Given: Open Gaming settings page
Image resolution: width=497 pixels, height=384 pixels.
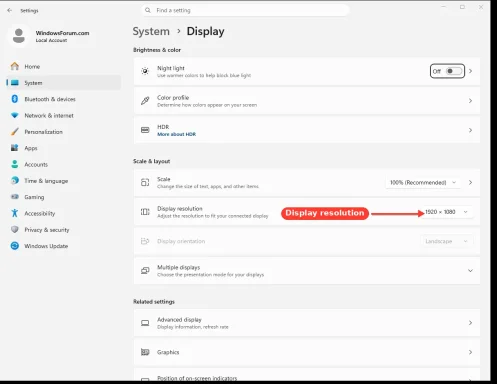Looking at the screenshot, I should click(63, 197).
